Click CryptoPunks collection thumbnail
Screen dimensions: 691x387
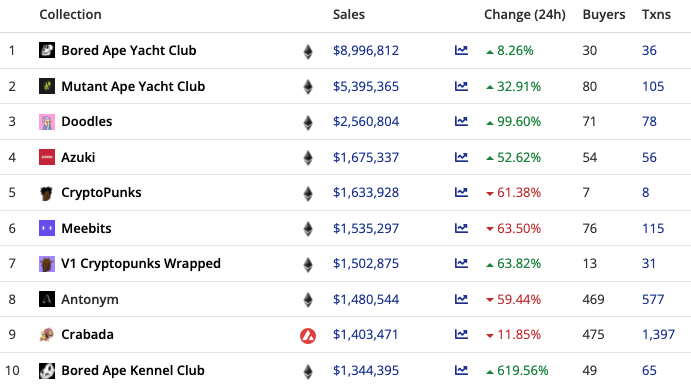point(47,193)
